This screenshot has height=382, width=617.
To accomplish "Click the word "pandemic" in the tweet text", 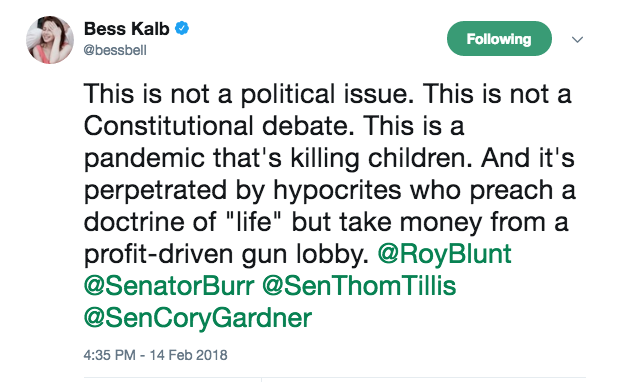I will pyautogui.click(x=144, y=158).
